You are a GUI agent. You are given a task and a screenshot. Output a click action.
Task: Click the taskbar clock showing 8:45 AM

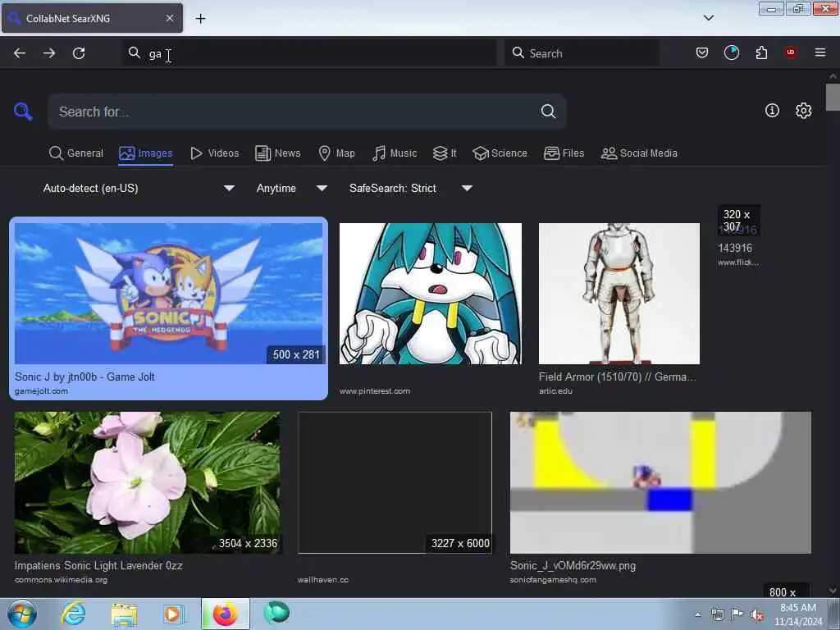pyautogui.click(x=797, y=614)
